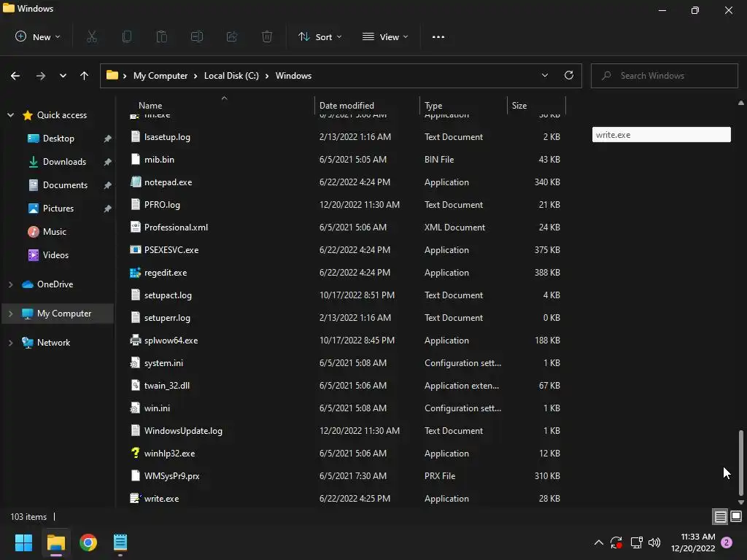
Task: Go forward with the right arrow
Action: click(x=41, y=76)
